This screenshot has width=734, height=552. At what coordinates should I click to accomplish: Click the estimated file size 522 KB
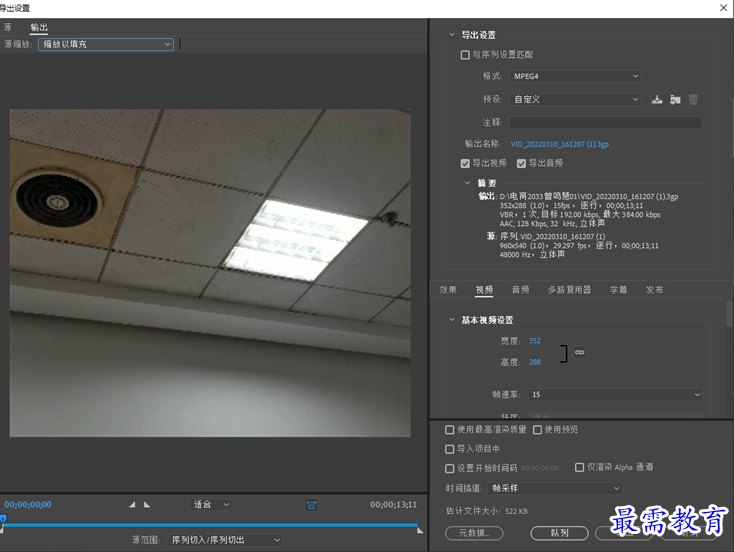click(516, 511)
